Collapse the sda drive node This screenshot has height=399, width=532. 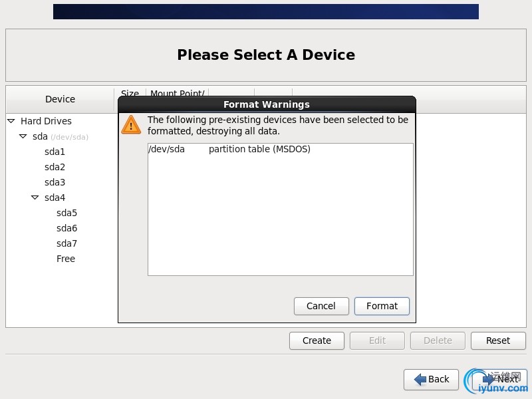[23, 136]
